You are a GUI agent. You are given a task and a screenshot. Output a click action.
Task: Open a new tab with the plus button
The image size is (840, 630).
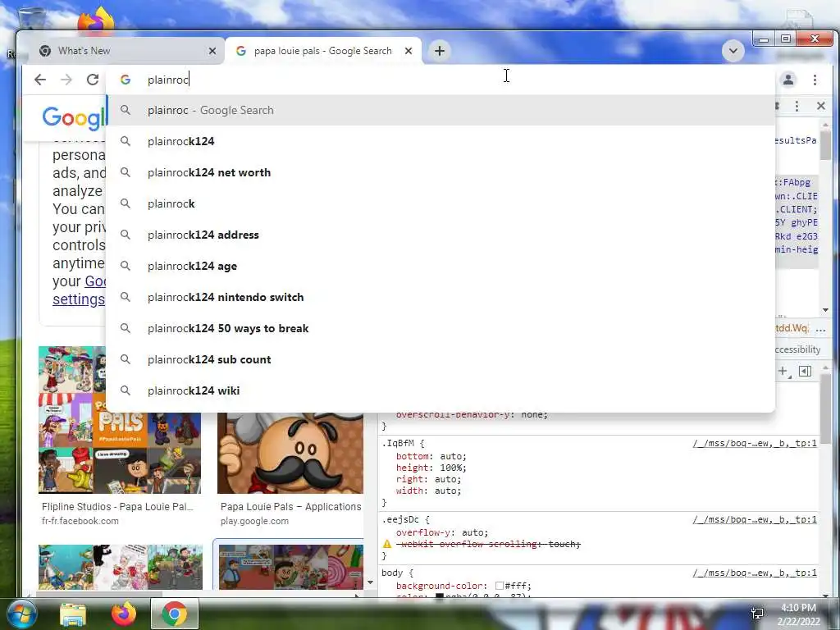click(x=440, y=51)
